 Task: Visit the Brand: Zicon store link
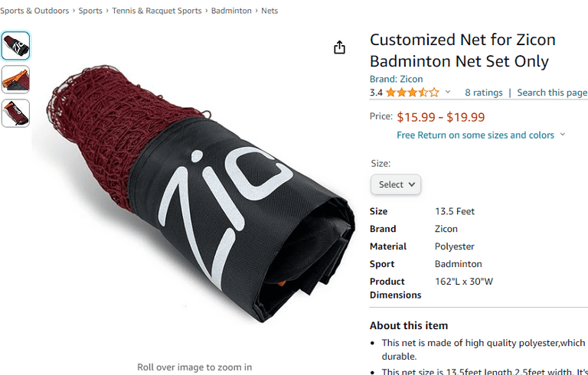[396, 79]
